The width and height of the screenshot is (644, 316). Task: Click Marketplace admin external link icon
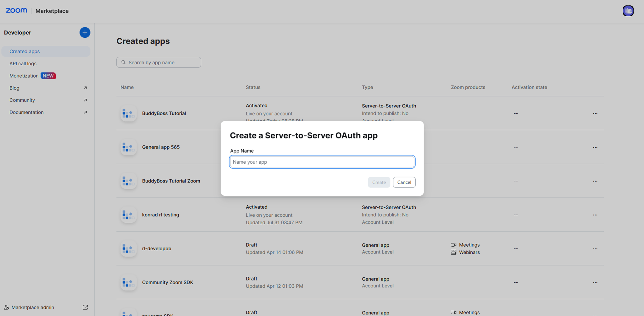click(x=85, y=307)
